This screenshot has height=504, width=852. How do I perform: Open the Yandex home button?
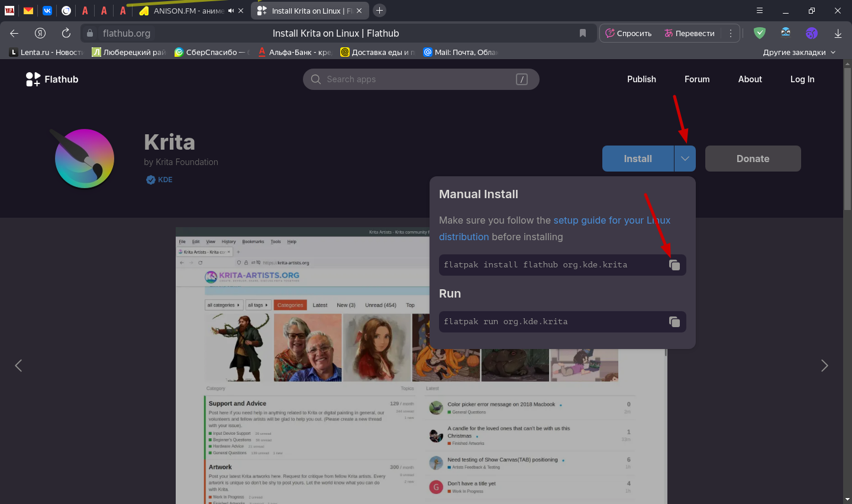tap(40, 33)
